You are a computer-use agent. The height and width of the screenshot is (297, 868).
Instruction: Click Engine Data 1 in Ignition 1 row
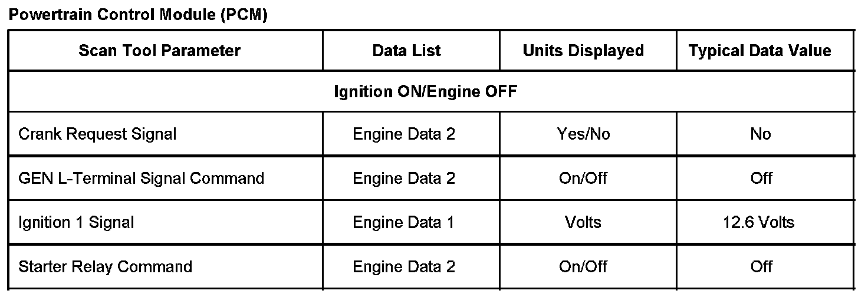click(x=404, y=222)
